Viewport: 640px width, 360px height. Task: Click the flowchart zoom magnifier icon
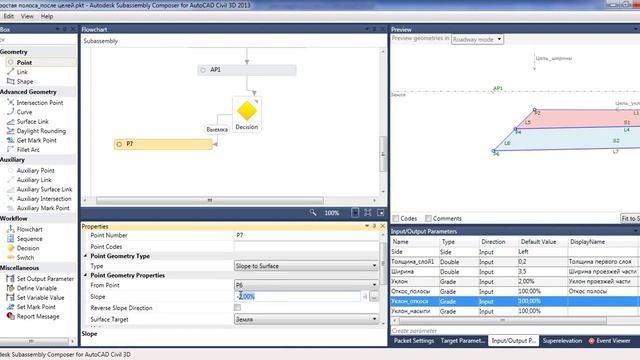313,212
